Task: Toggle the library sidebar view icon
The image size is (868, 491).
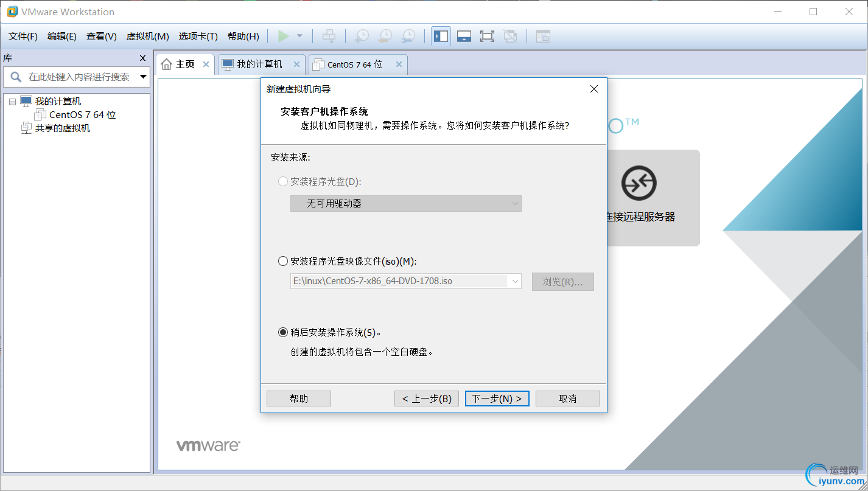Action: pyautogui.click(x=441, y=37)
